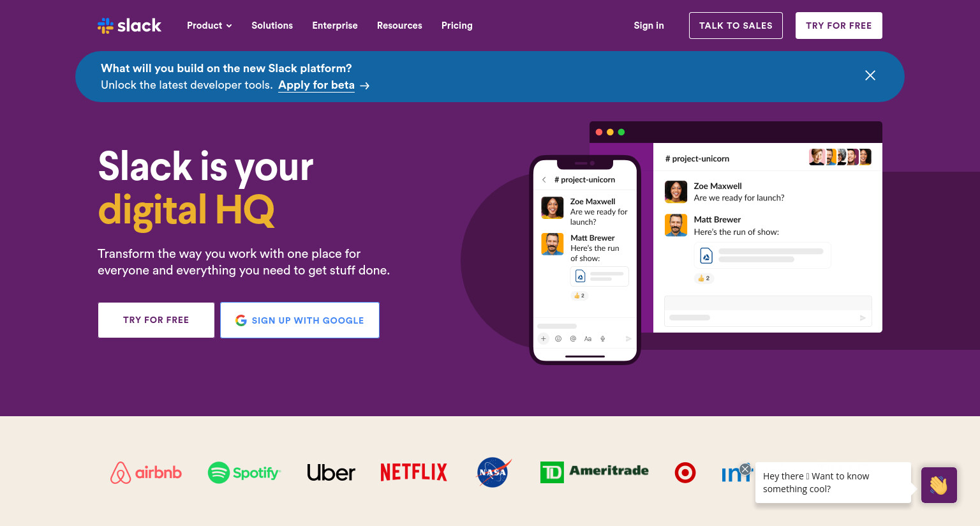Screen dimensions: 980x526
Task: Click the file attachment icon on phone
Action: click(580, 276)
